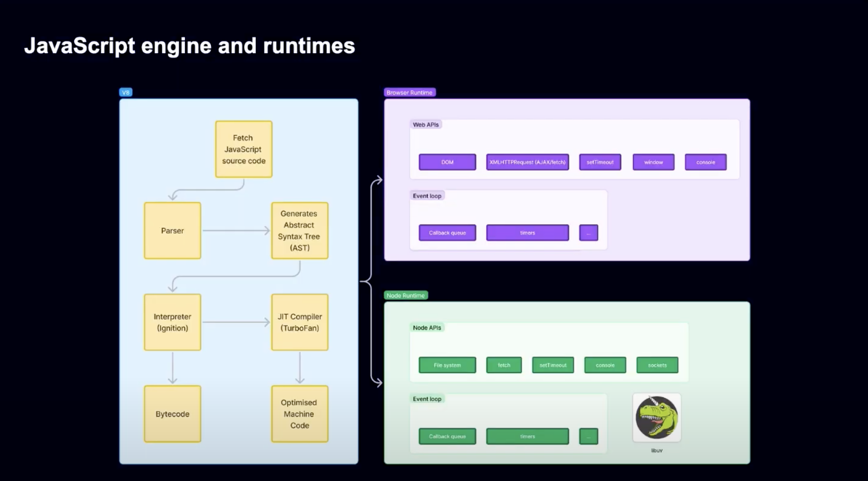Click the purple console block
This screenshot has width=868, height=481.
[x=706, y=162]
